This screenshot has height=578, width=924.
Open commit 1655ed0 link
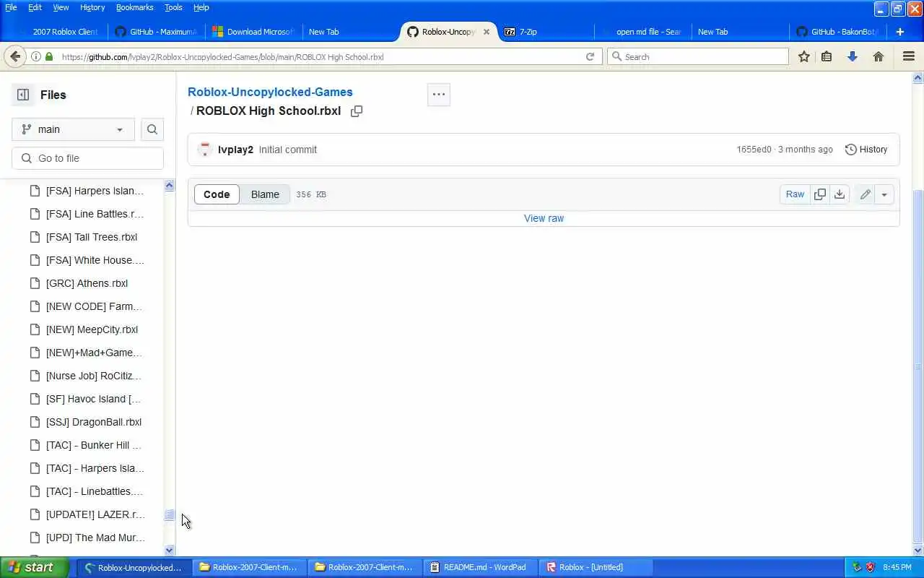click(754, 150)
